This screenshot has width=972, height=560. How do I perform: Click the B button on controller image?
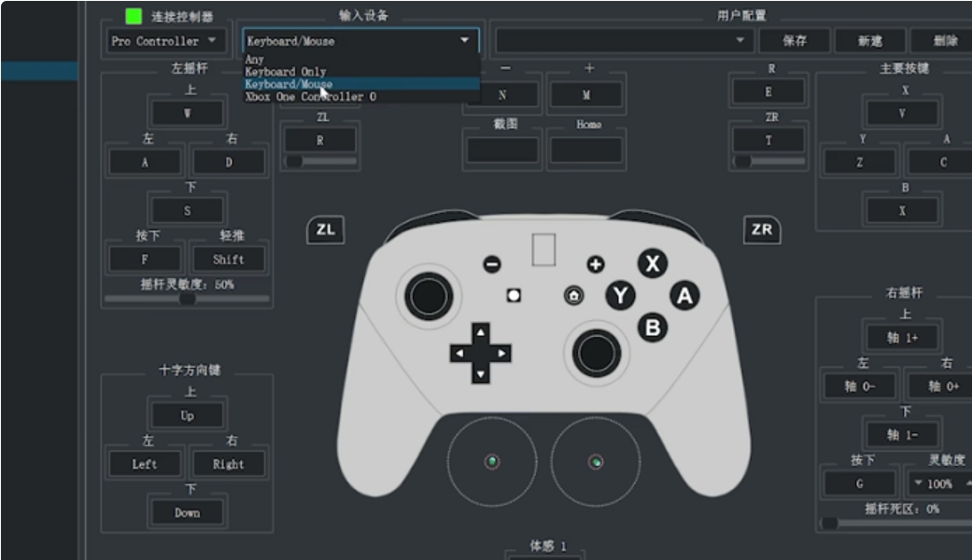653,328
